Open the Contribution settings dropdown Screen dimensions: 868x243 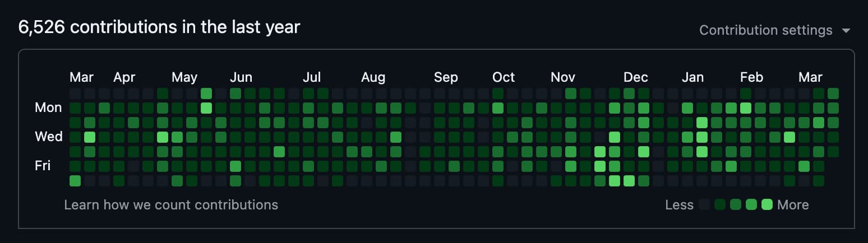[774, 30]
